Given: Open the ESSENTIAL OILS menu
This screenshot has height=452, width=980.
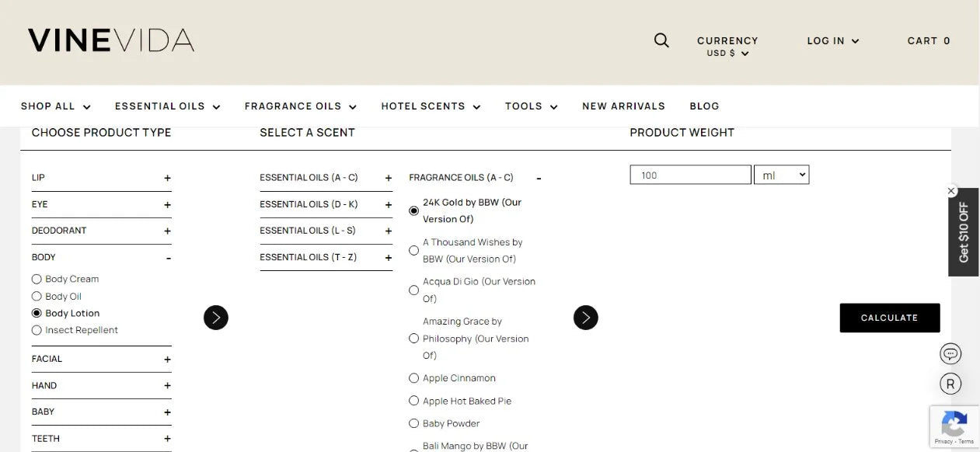Looking at the screenshot, I should (x=168, y=106).
